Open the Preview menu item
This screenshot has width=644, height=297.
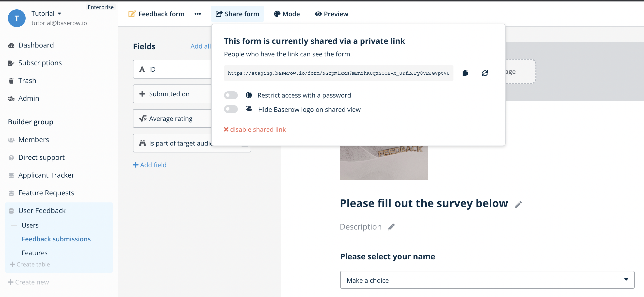coord(331,14)
